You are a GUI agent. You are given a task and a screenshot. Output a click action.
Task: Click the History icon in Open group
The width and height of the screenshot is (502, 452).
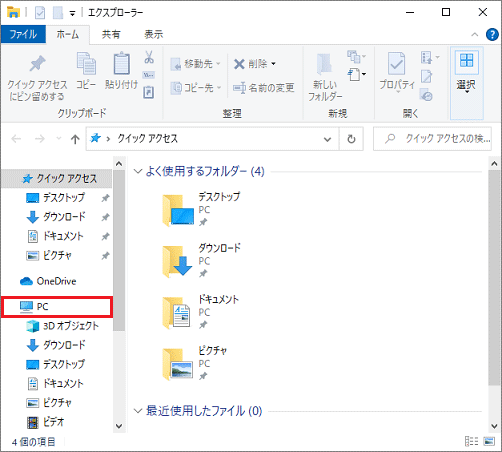pos(426,95)
